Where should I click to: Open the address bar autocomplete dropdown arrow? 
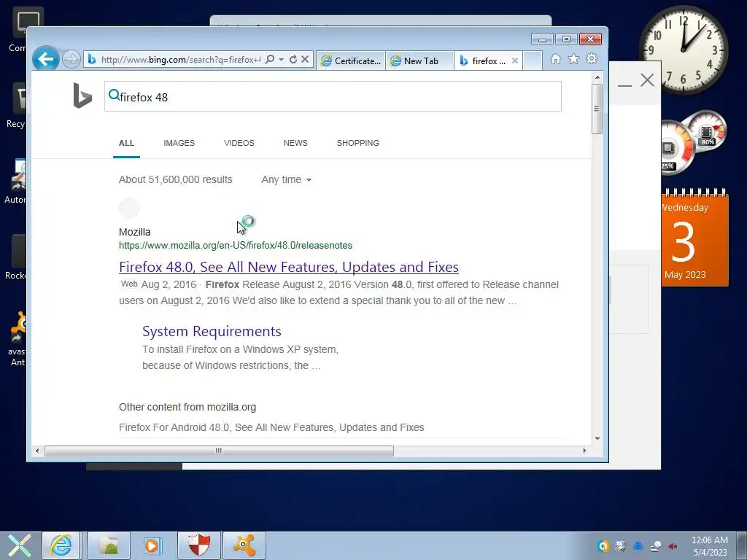(x=281, y=60)
